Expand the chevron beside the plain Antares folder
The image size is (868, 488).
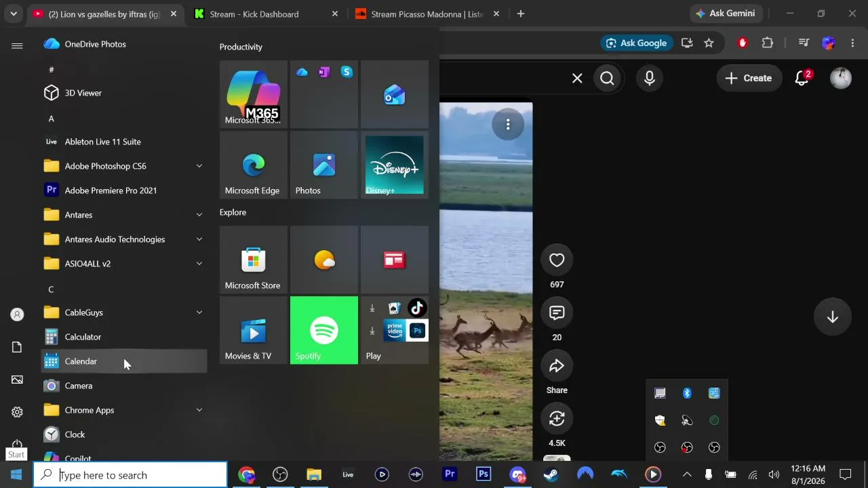coord(199,215)
